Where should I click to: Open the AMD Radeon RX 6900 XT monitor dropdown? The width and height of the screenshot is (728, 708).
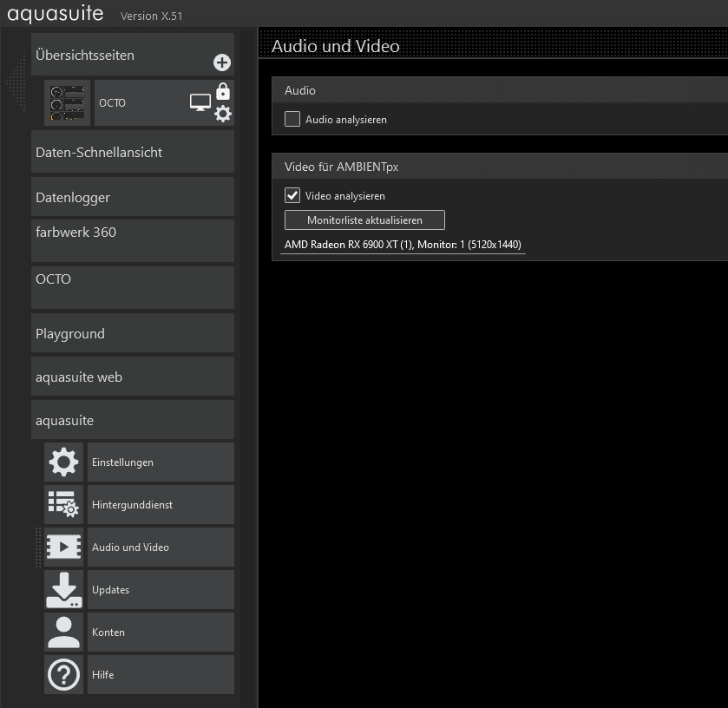tap(403, 245)
